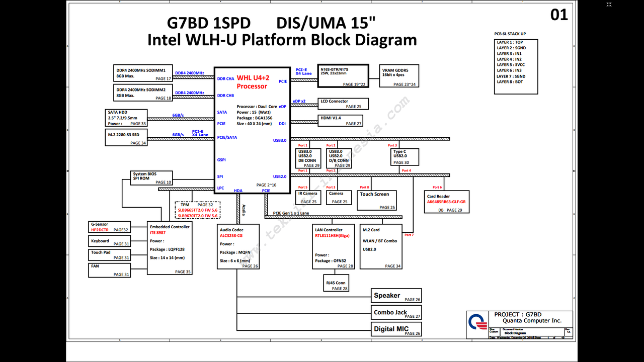Select the 'WHL U4+2 Processor' label
Viewport: 644px width, 362px height.
[253, 82]
